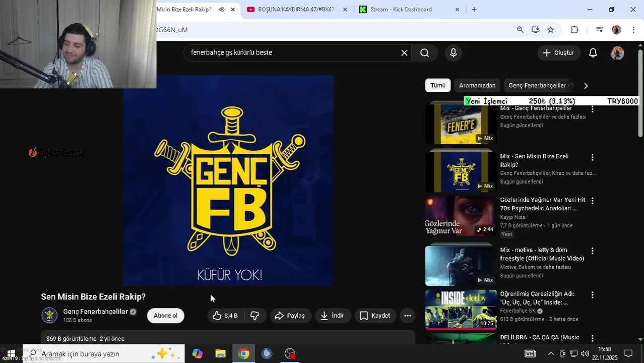The height and width of the screenshot is (363, 644).
Task: Subscribe with Abone ol button
Action: pos(165,316)
